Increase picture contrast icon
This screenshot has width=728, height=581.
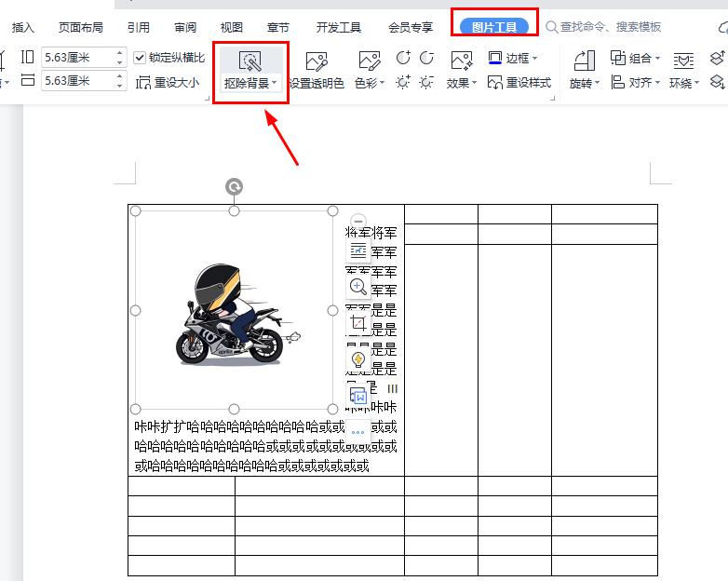pos(403,58)
